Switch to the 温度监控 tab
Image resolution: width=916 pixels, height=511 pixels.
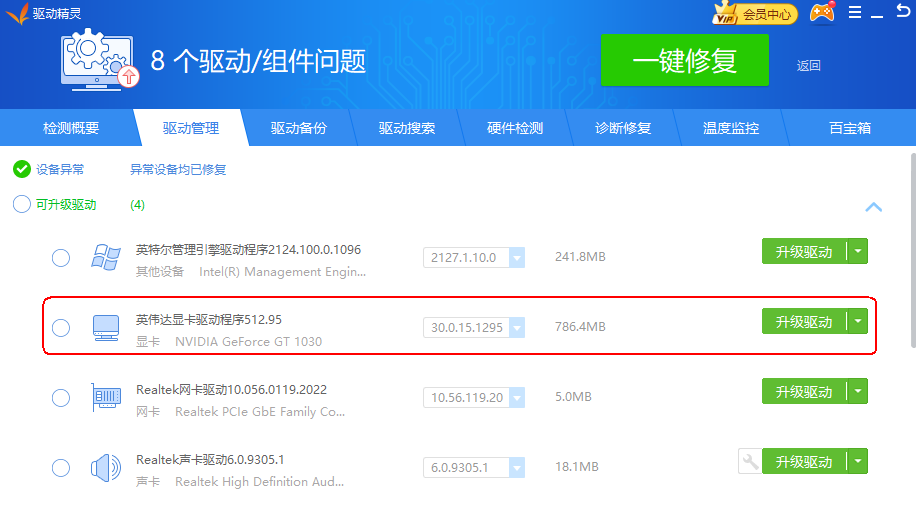[x=731, y=128]
